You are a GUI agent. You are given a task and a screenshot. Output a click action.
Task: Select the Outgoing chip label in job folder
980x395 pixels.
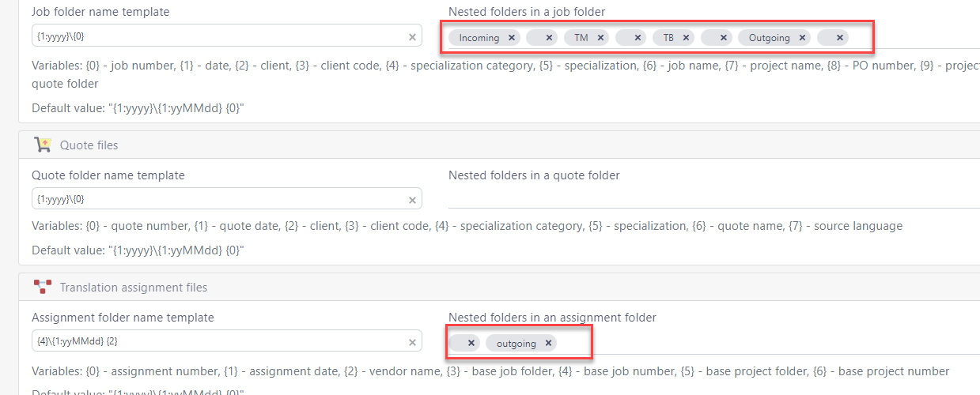click(770, 37)
